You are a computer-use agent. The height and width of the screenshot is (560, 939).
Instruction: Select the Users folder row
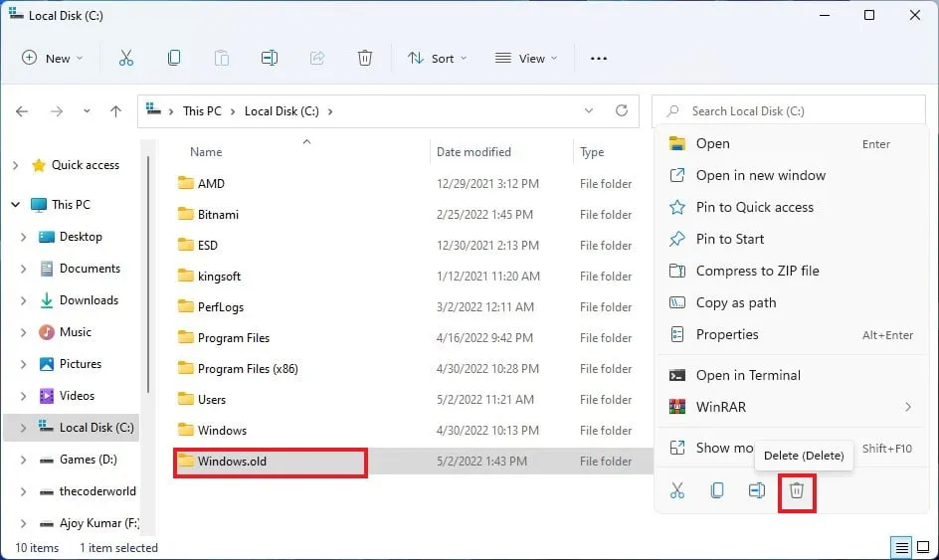coord(413,400)
